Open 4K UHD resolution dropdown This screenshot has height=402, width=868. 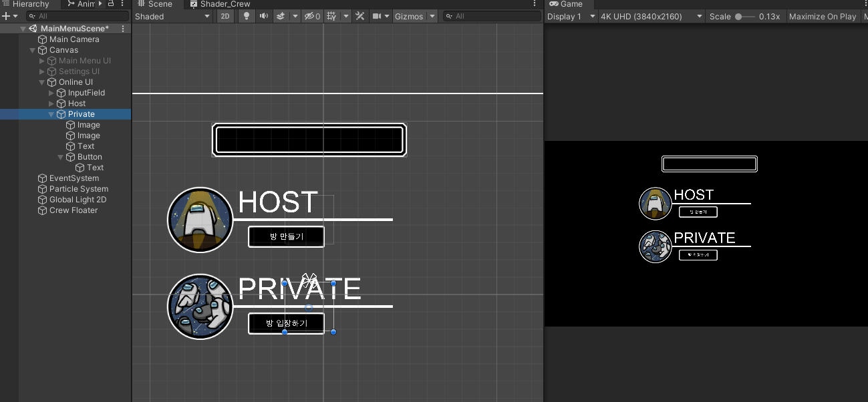point(652,16)
